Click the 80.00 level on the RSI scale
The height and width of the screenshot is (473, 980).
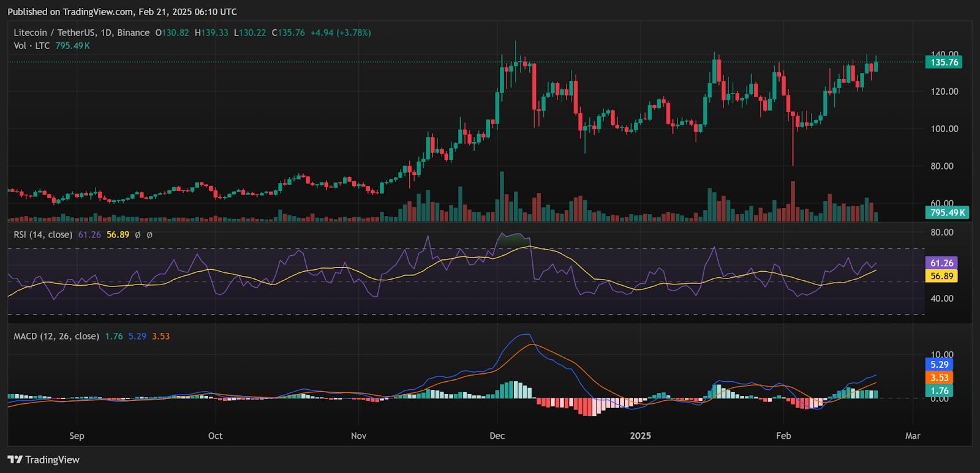coord(942,232)
